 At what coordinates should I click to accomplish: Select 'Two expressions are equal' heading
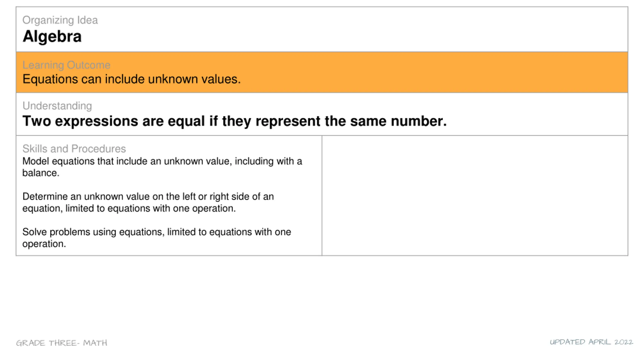(234, 121)
